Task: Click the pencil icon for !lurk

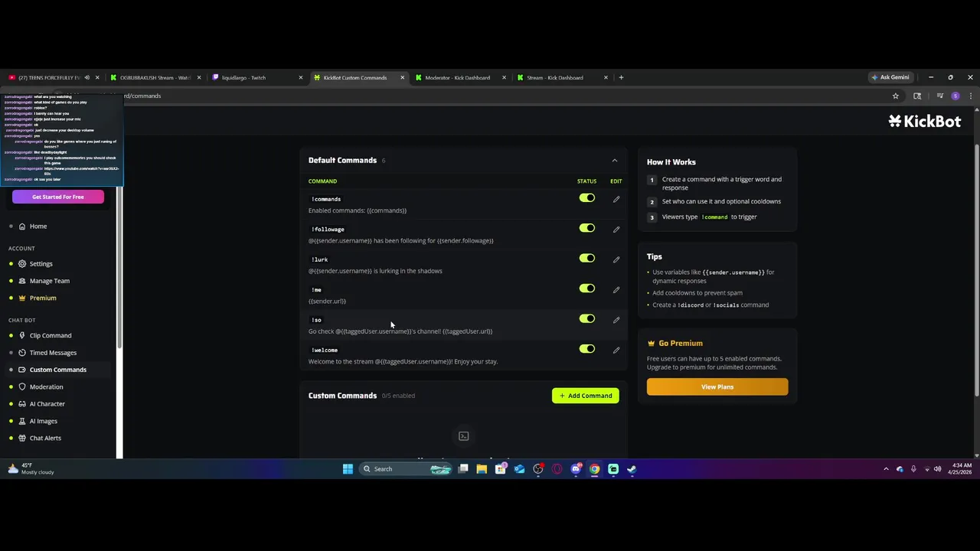Action: point(616,259)
